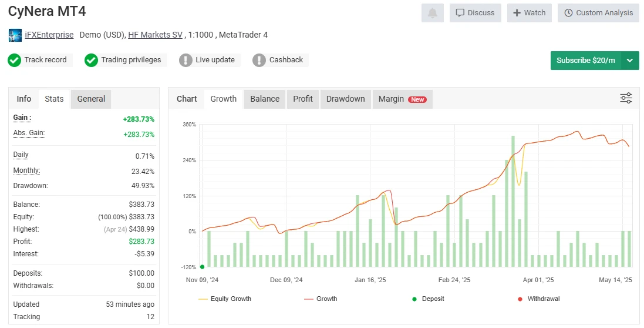Viewport: 644px width, 328px height.
Task: Click the Trading privileges green checkmark icon
Action: [x=91, y=60]
